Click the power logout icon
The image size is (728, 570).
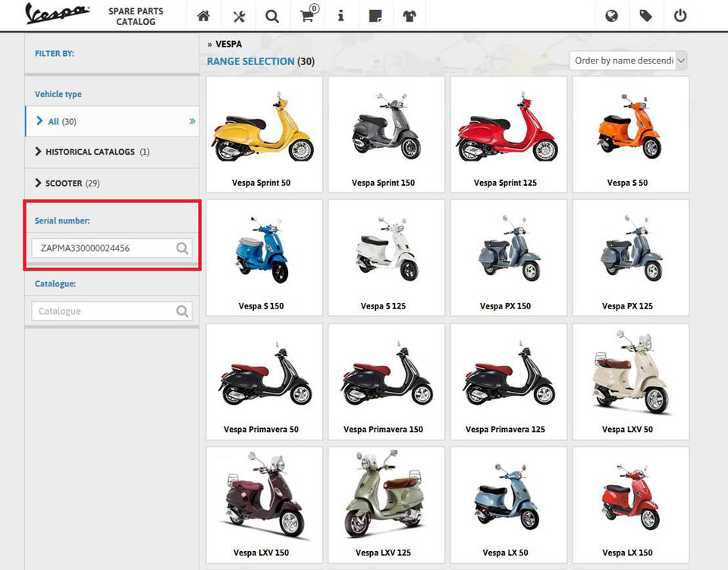pos(680,16)
